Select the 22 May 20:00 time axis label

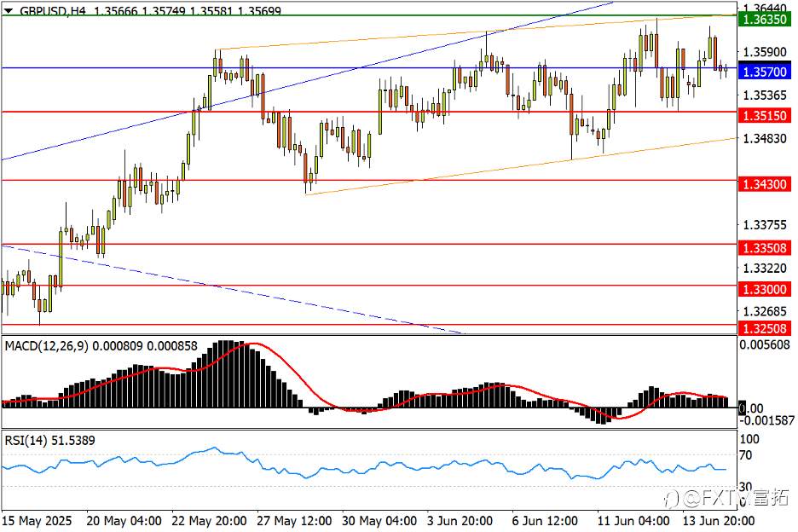[209, 521]
